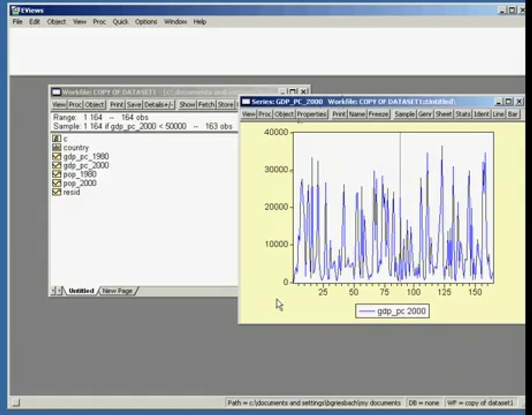This screenshot has height=415, width=532.
Task: Click View button in Series window
Action: [248, 114]
